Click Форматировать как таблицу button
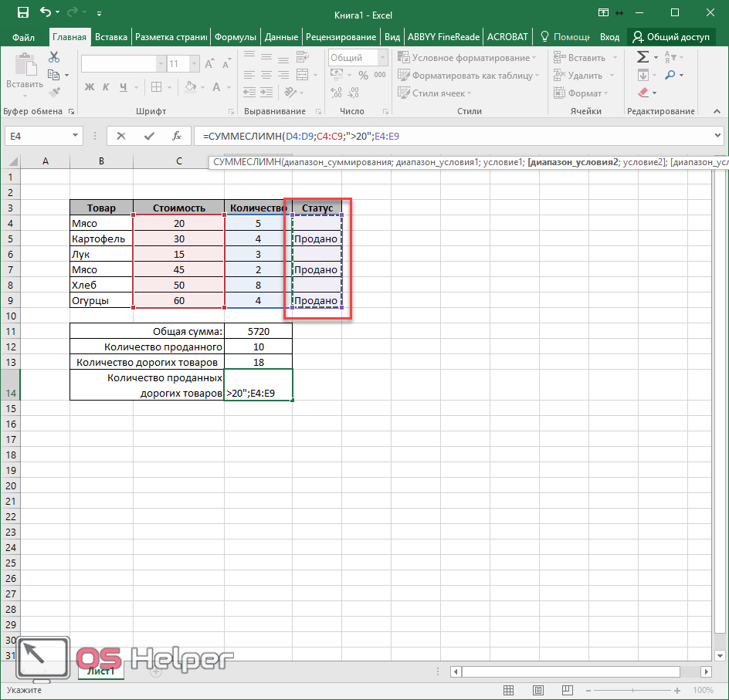Viewport: 729px width, 700px height. (x=468, y=76)
